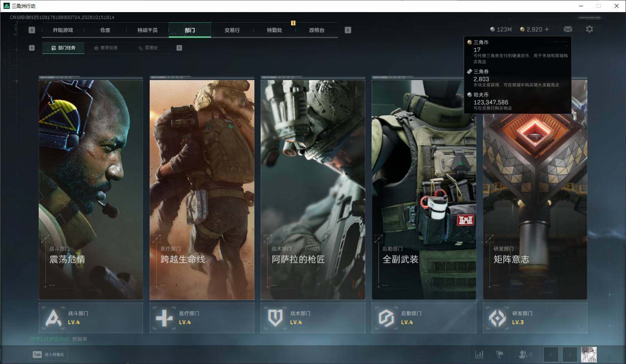Open the settings gear icon
The width and height of the screenshot is (626, 364).
point(589,29)
